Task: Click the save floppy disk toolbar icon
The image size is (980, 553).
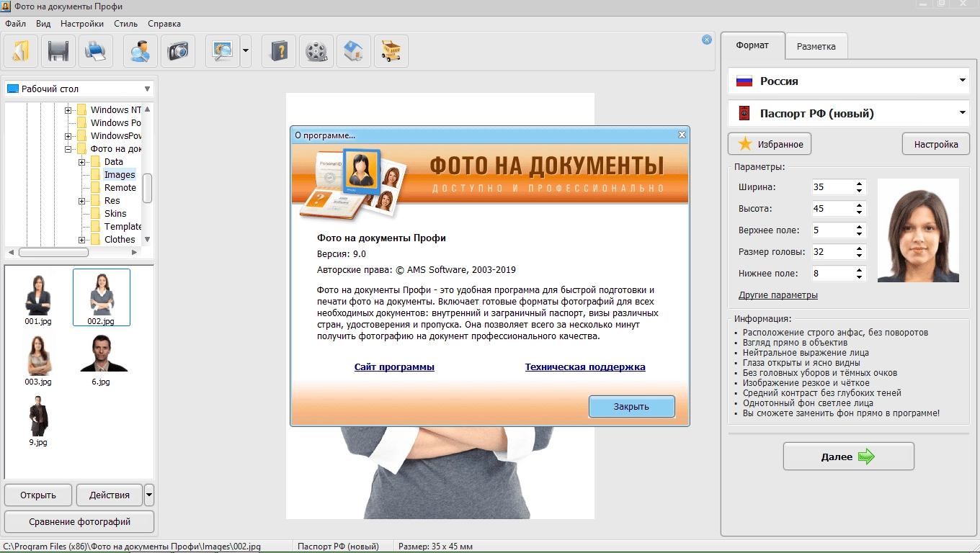Action: (58, 51)
